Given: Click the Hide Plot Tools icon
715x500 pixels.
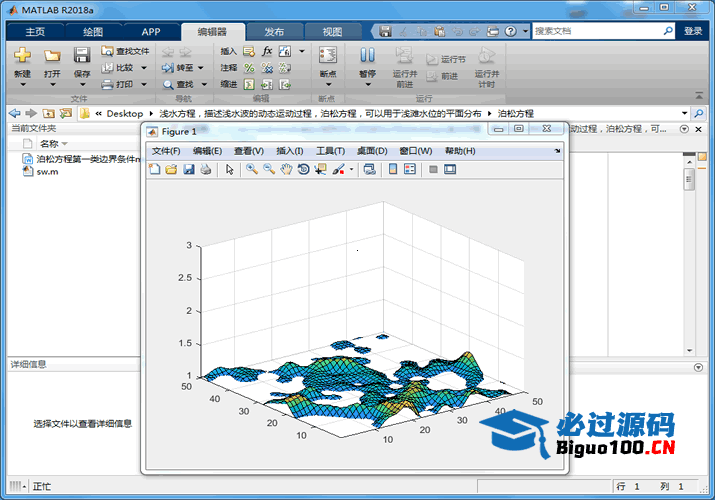Looking at the screenshot, I should click(433, 170).
